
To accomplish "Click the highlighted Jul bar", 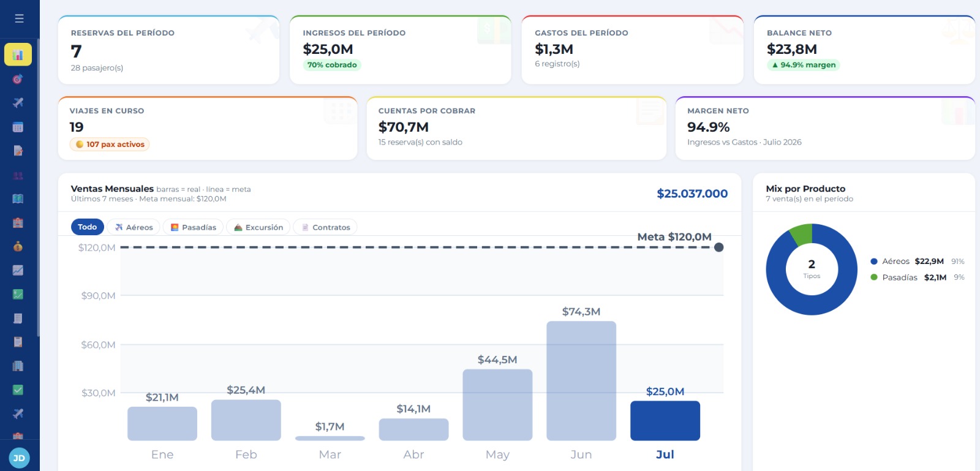I will (665, 421).
